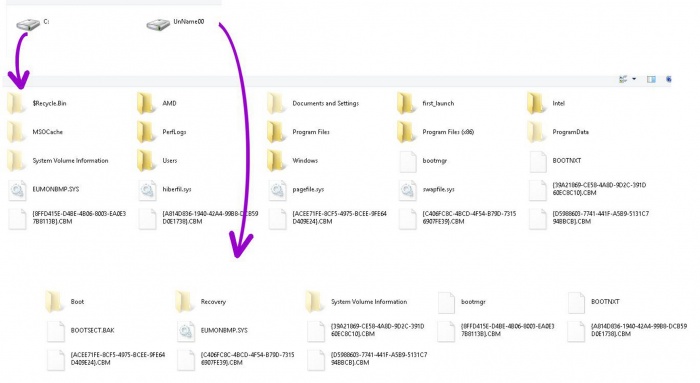Viewport: 700px width, 383px height.
Task: Open the PerfLogs folder
Action: (162, 132)
